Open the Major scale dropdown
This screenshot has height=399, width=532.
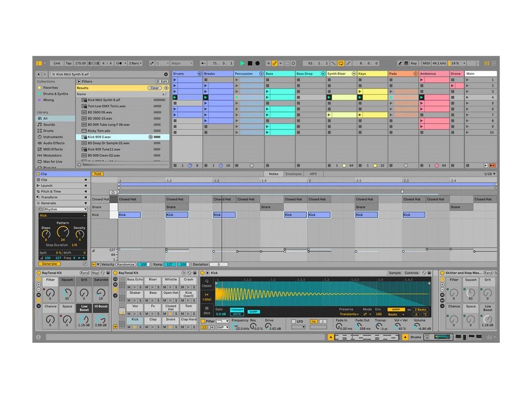pyautogui.click(x=182, y=63)
